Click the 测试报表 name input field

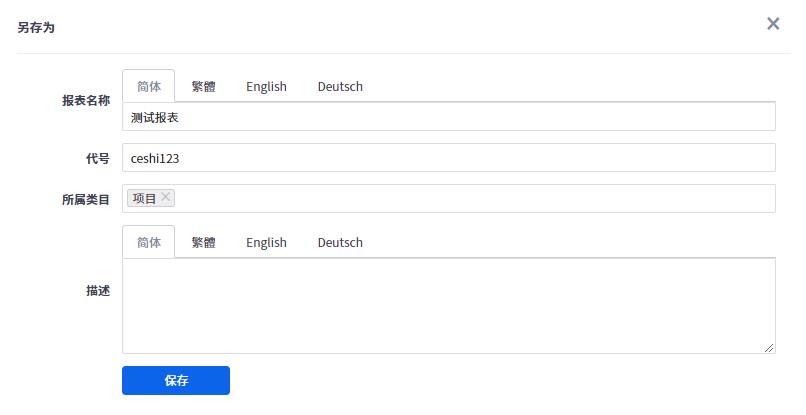[x=448, y=117]
